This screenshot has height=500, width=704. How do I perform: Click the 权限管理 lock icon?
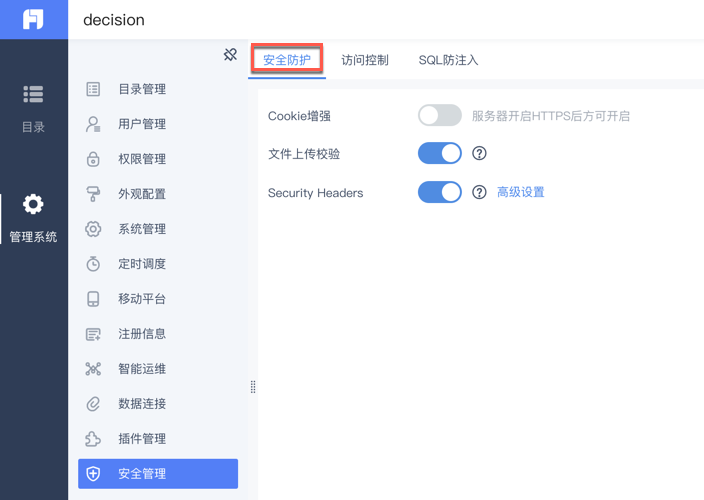(93, 159)
